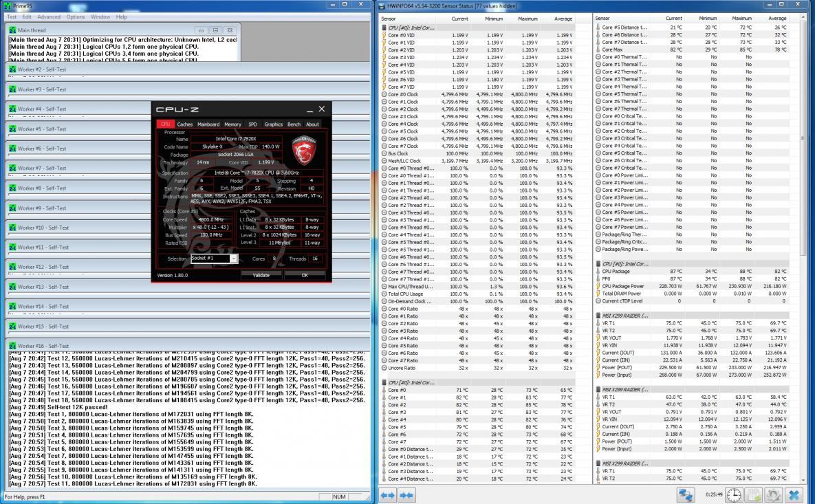Switch to the Memory tab in CPU-Z
Image resolution: width=815 pixels, height=504 pixels.
point(232,124)
